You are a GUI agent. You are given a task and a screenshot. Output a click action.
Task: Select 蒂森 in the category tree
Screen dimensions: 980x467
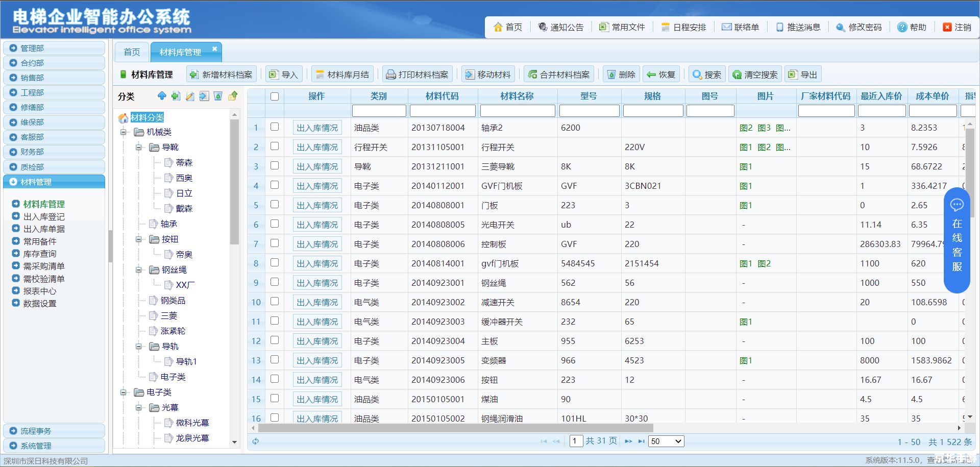[184, 163]
